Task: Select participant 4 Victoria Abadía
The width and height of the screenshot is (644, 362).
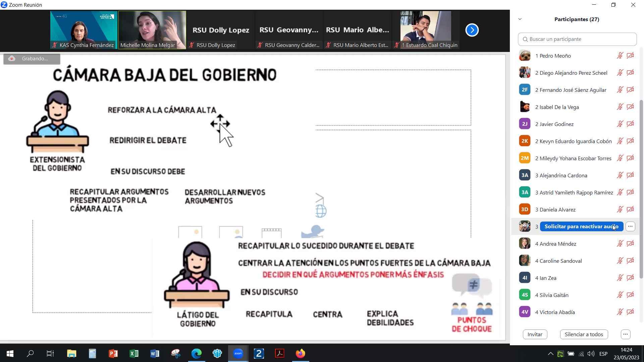Action: (555, 312)
